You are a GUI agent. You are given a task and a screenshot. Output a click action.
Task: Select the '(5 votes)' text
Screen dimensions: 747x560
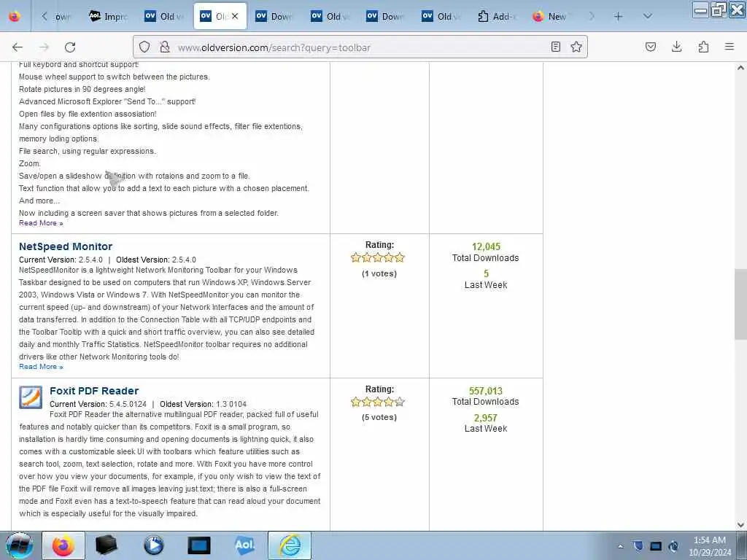[x=379, y=417]
